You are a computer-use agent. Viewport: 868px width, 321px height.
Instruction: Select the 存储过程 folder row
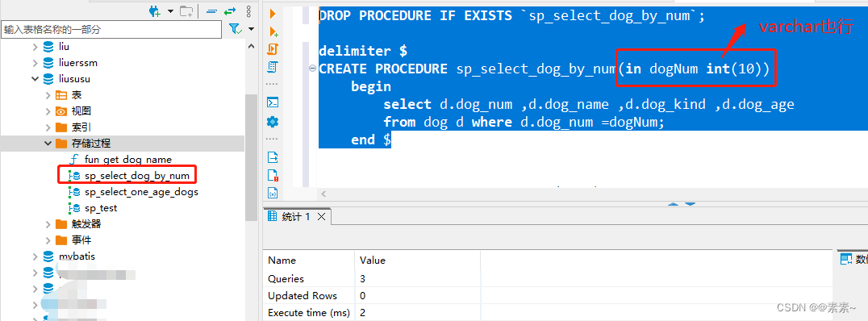click(x=122, y=144)
